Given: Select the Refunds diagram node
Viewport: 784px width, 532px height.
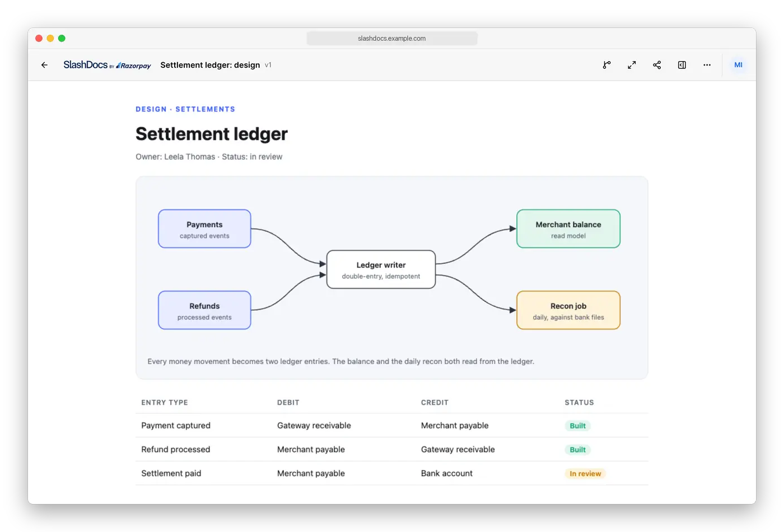Looking at the screenshot, I should point(204,310).
